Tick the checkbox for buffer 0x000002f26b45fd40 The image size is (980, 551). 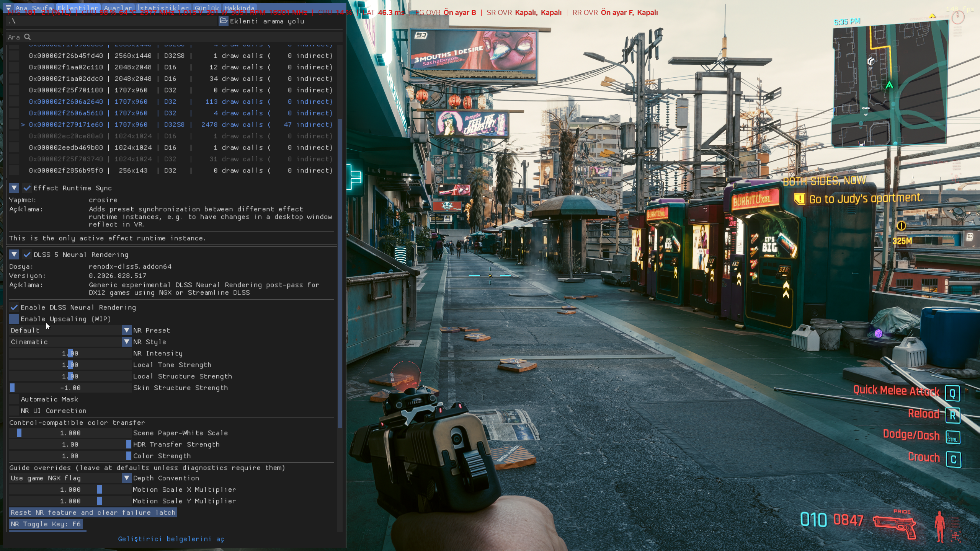pyautogui.click(x=14, y=55)
